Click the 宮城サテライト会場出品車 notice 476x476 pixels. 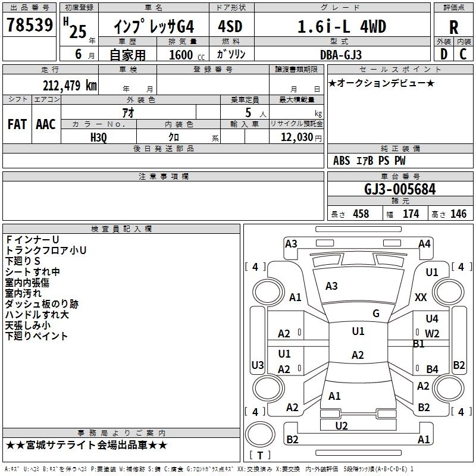point(87,445)
